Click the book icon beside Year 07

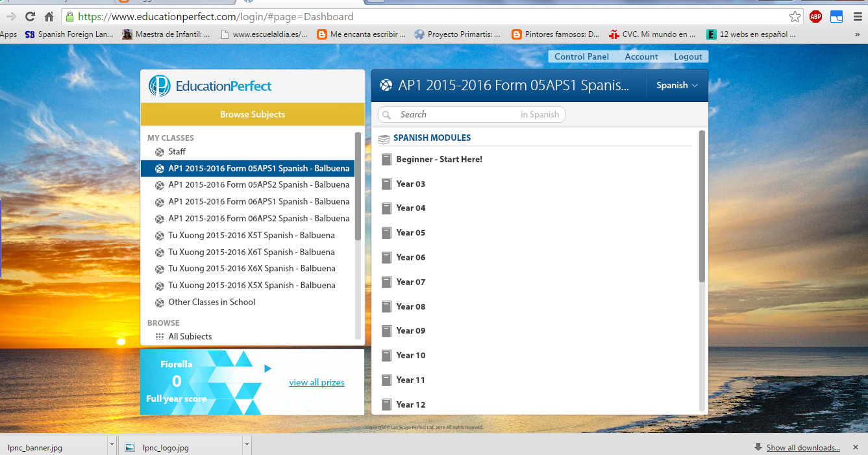387,282
